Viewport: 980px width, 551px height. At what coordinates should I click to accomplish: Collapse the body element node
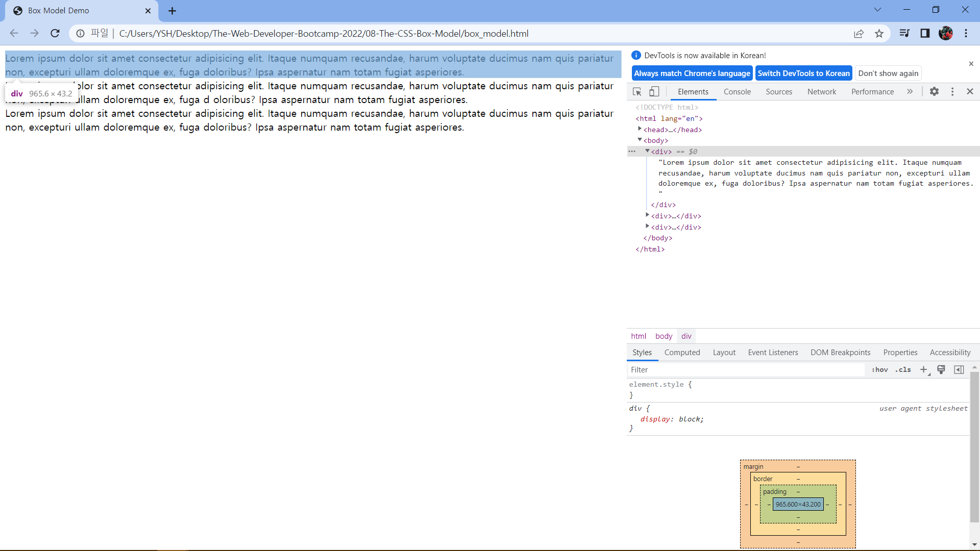click(x=640, y=140)
